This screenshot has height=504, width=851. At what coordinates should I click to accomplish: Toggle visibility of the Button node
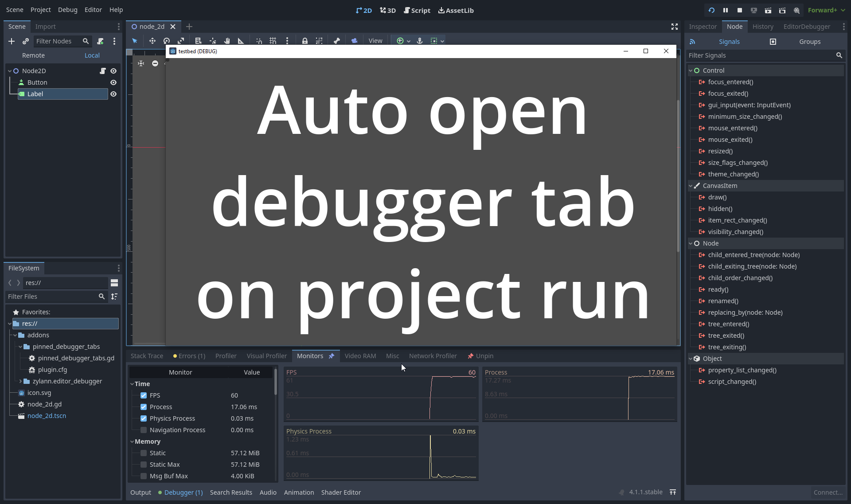pyautogui.click(x=113, y=82)
